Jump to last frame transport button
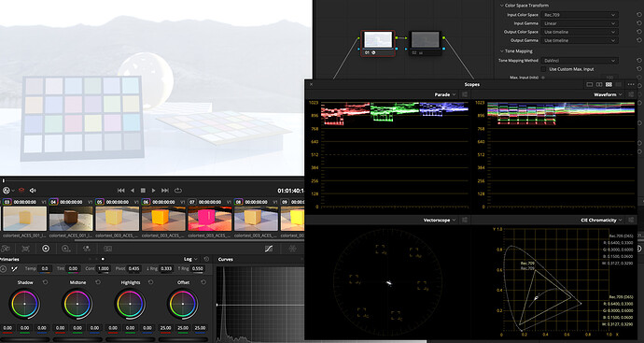The height and width of the screenshot is (343, 644). tap(165, 191)
